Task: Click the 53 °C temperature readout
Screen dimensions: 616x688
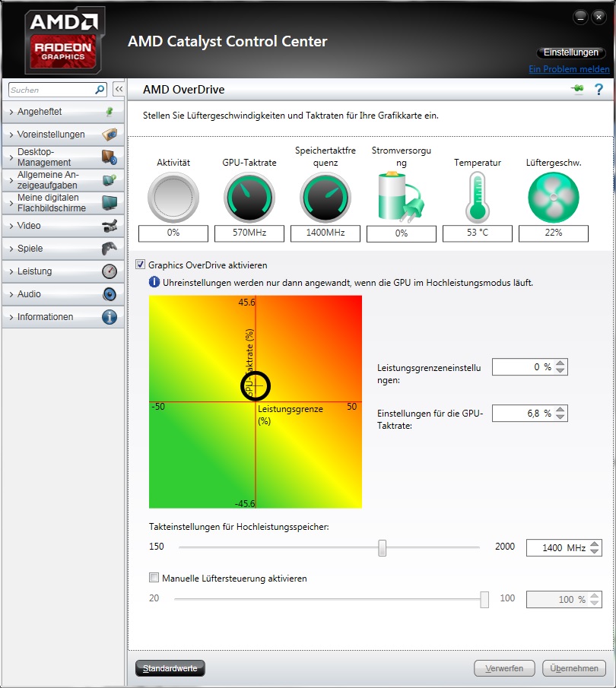Action: 478,233
